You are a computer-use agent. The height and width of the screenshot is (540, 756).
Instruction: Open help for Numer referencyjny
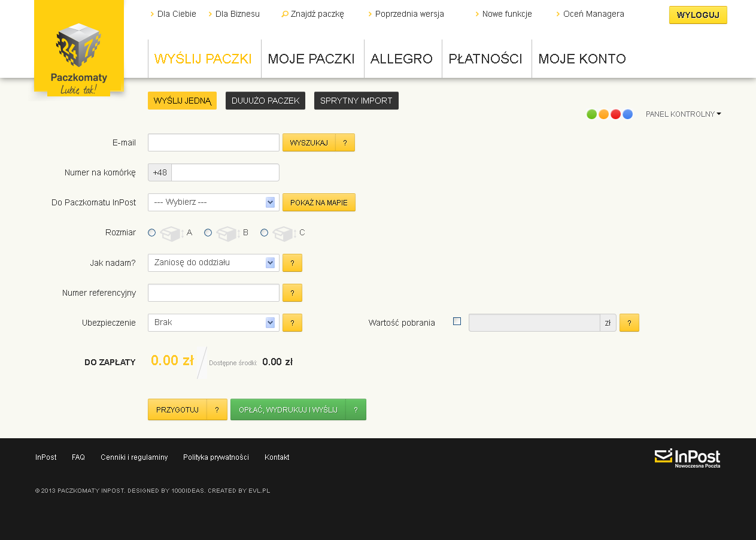[292, 293]
